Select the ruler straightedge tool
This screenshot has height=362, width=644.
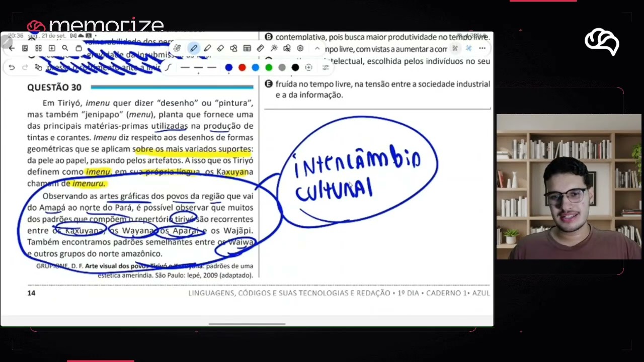point(260,48)
